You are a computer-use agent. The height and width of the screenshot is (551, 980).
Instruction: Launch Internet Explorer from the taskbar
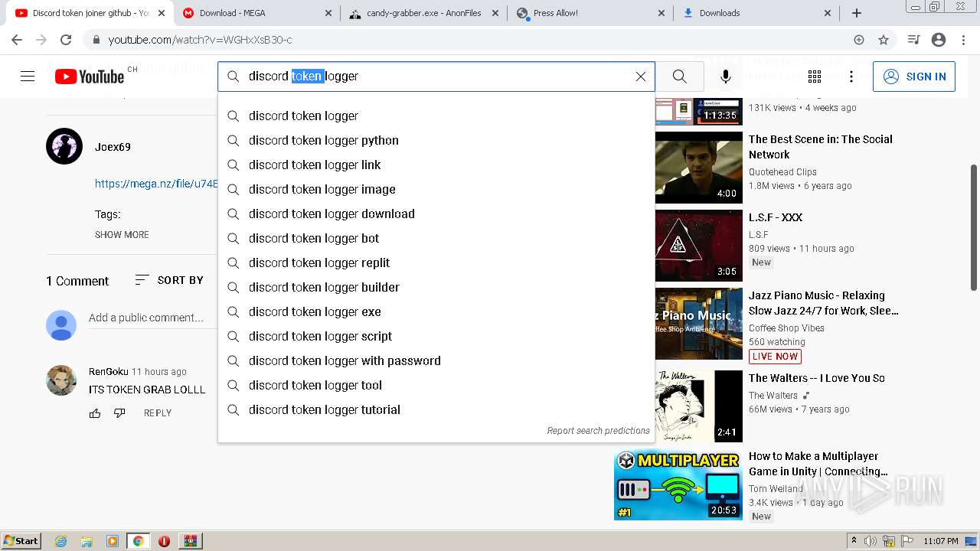pos(61,541)
